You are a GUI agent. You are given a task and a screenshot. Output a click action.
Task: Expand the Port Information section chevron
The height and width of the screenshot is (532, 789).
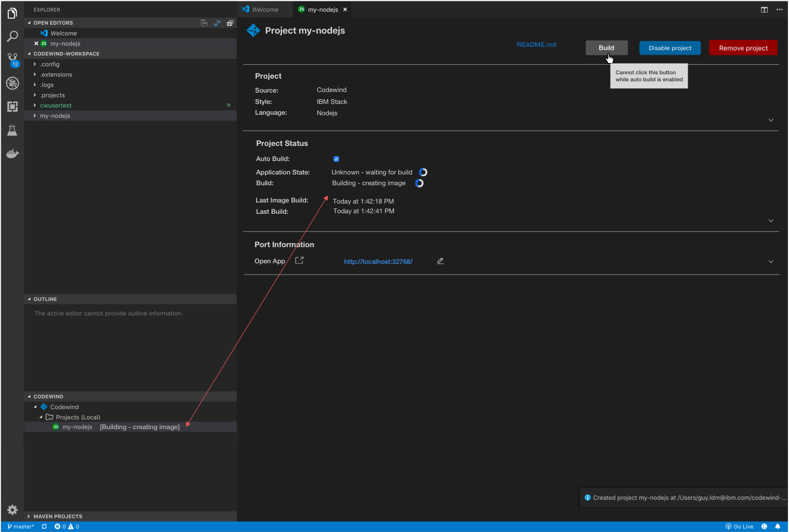(x=771, y=261)
